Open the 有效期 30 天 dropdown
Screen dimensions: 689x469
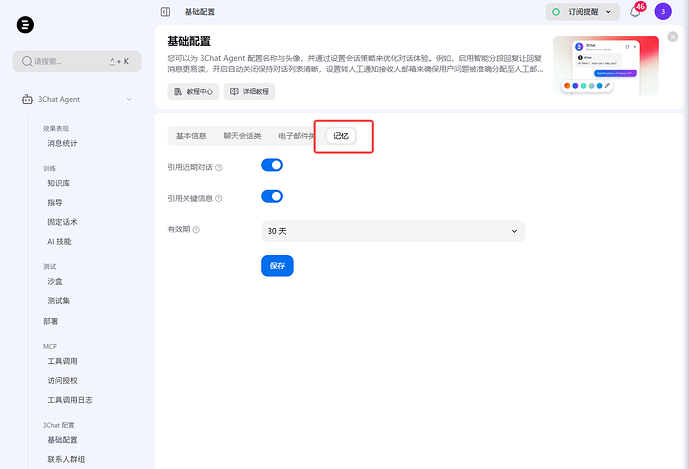[393, 231]
